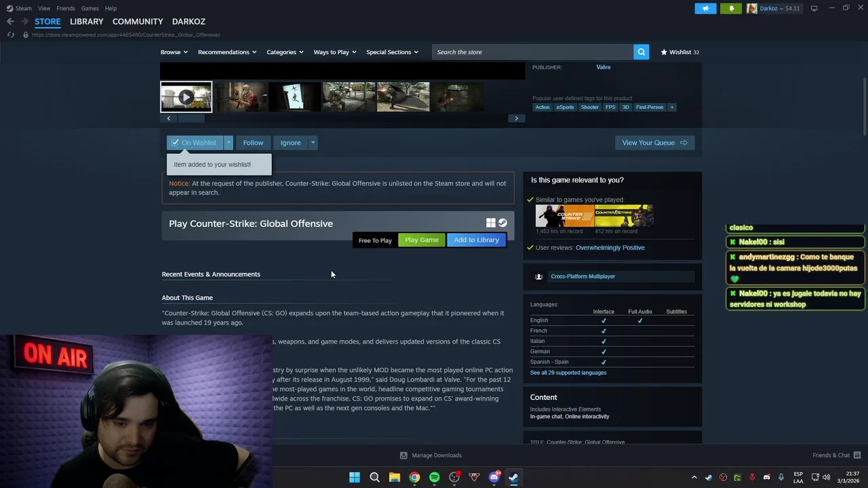Toggle Ignore for this game
Image resolution: width=868 pixels, height=488 pixels.
(x=290, y=142)
